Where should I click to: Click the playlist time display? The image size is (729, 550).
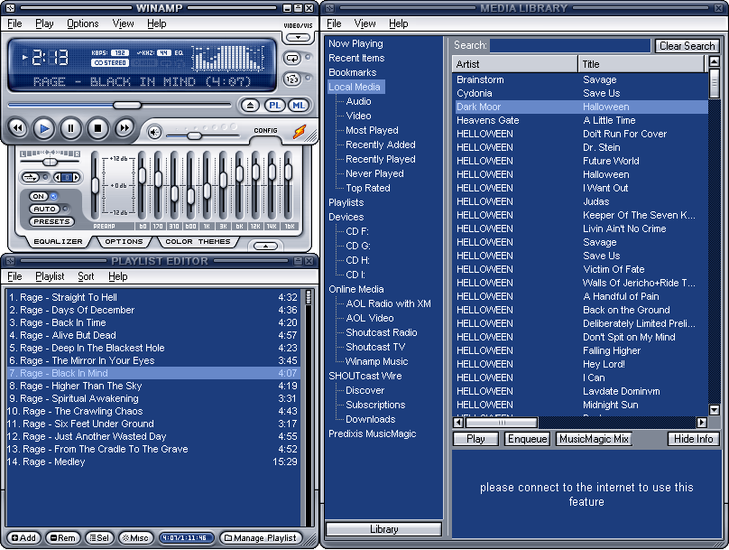point(184,538)
